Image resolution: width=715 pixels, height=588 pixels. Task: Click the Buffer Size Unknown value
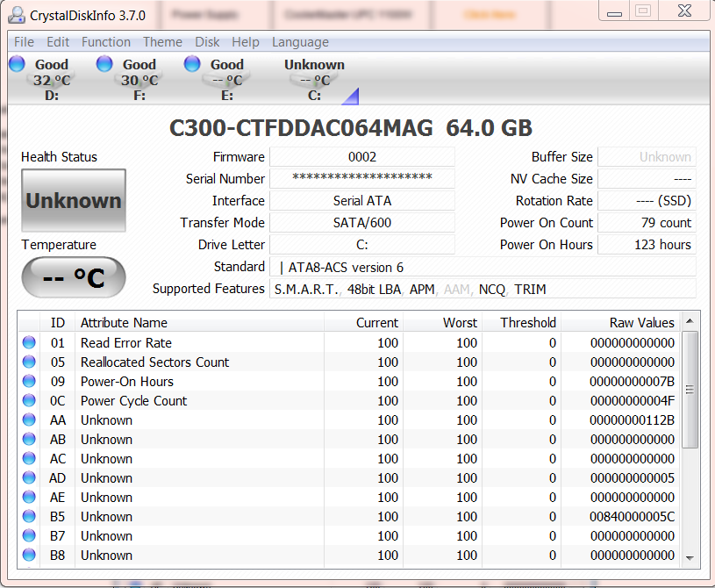pos(647,157)
